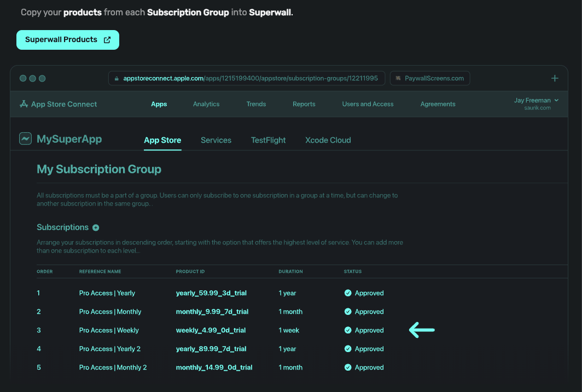
Task: Open the App Store Connect home link
Action: pos(59,104)
